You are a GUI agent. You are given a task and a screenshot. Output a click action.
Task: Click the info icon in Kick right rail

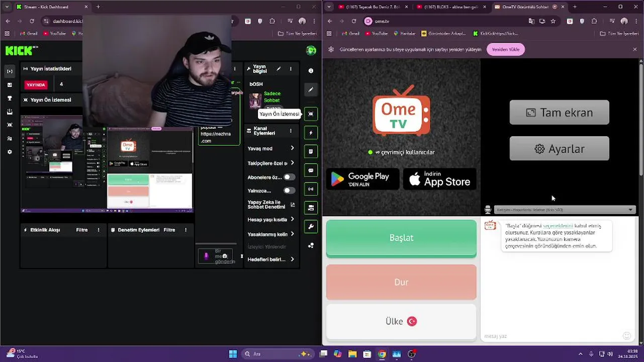pos(311,71)
